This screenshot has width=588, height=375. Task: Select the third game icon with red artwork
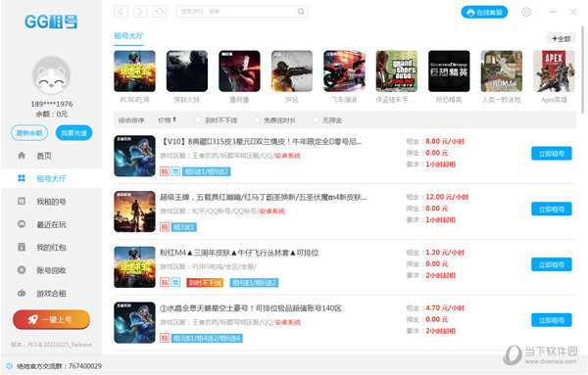tap(239, 71)
